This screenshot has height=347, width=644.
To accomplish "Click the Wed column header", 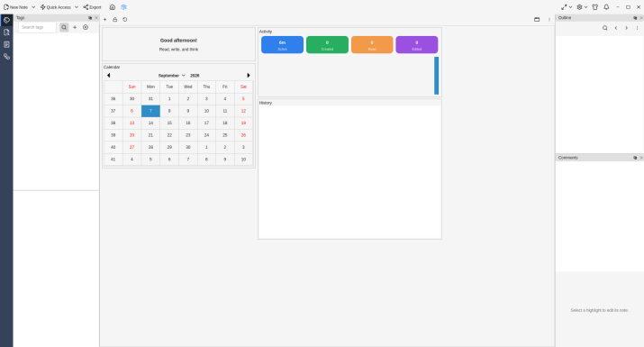I will click(x=187, y=87).
